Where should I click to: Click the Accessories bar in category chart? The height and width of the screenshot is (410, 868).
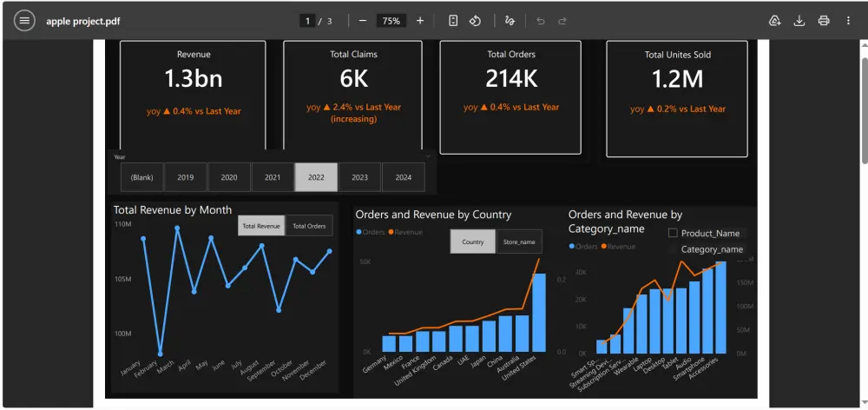(720, 307)
